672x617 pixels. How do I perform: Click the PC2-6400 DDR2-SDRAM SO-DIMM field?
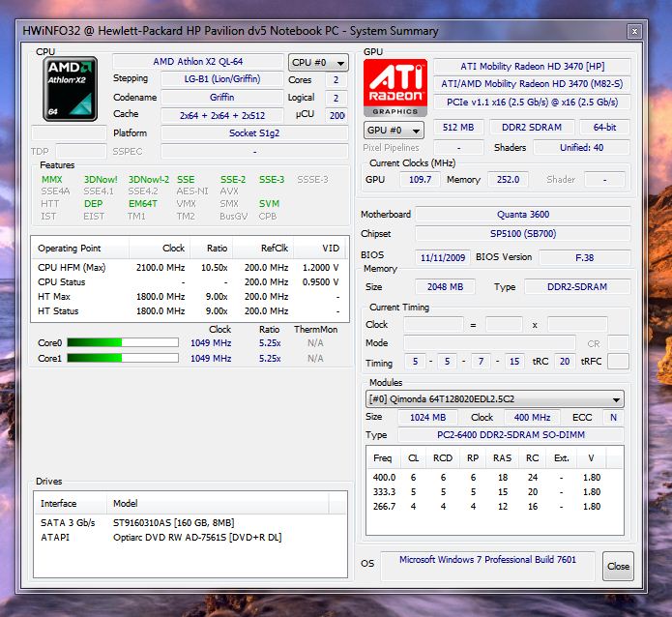[x=511, y=435]
